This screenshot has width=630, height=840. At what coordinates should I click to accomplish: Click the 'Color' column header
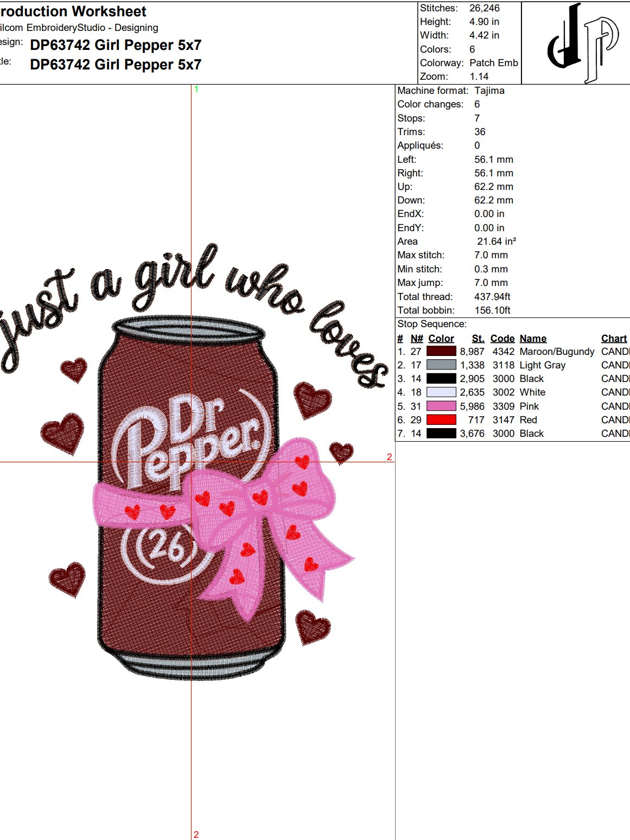click(441, 338)
